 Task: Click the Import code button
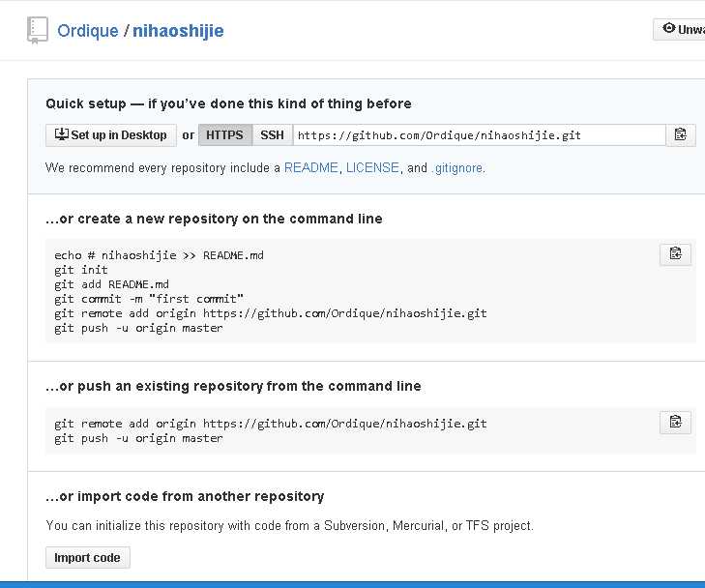(x=88, y=557)
